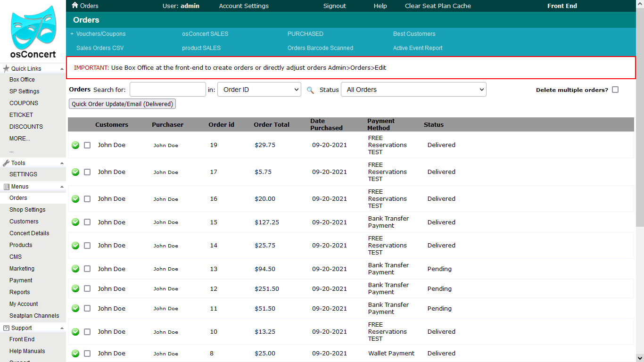Select the checkbox for order 13
This screenshot has height=362, width=644.
coord(87,269)
